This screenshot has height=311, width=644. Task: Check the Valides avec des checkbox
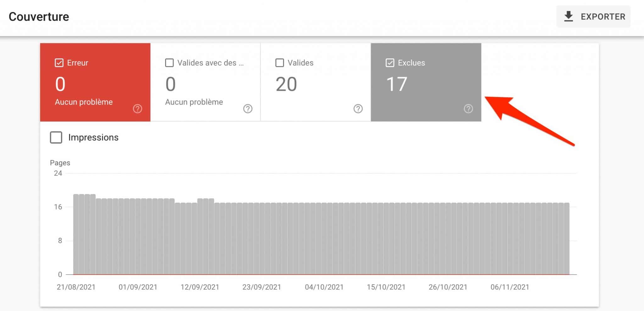pos(169,63)
